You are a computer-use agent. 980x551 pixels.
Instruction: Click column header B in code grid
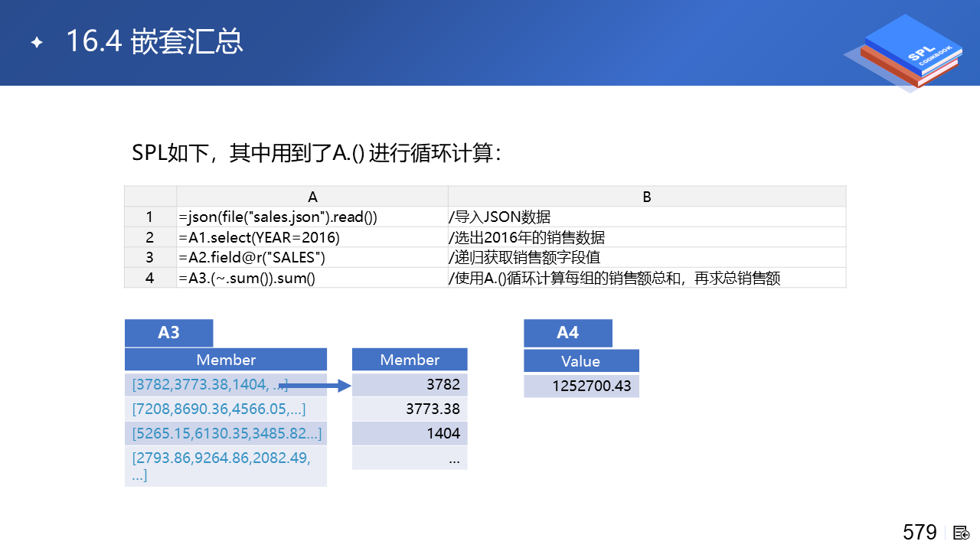(x=646, y=197)
